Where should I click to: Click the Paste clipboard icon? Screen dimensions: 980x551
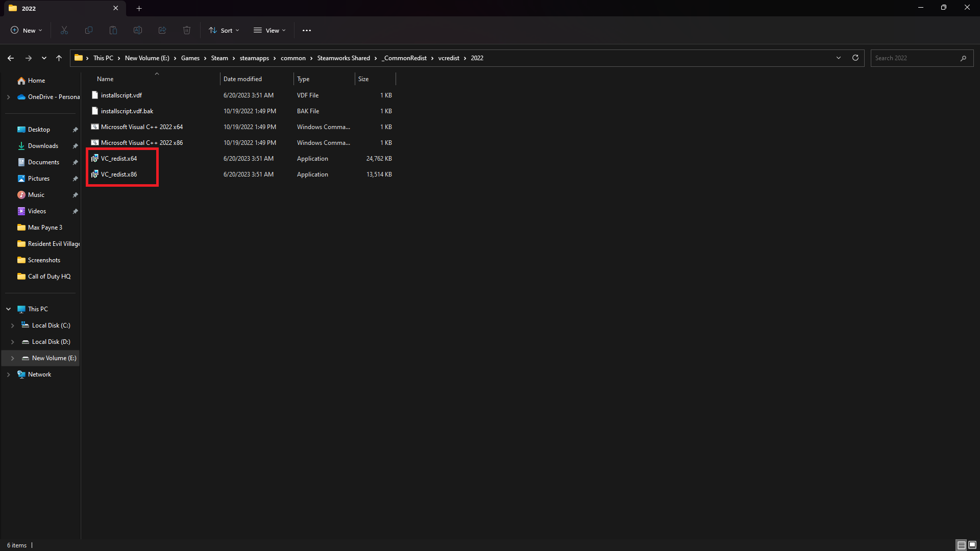[x=113, y=31]
